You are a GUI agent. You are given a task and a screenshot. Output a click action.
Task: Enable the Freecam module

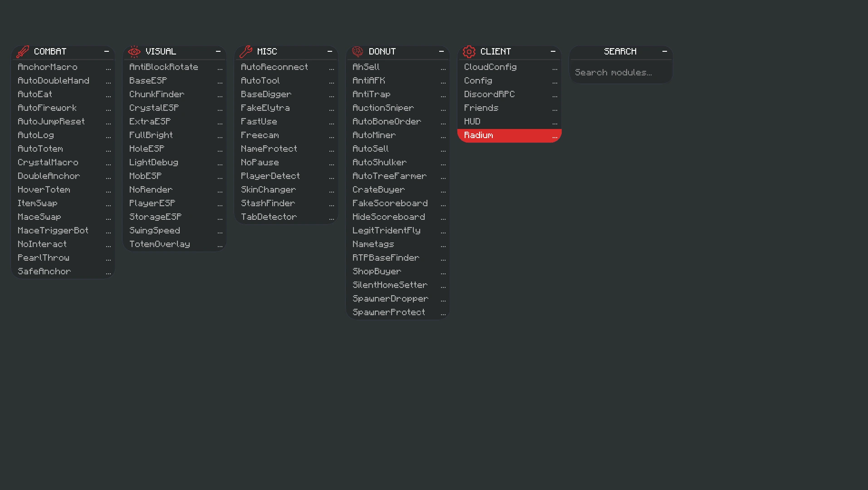[x=260, y=135]
